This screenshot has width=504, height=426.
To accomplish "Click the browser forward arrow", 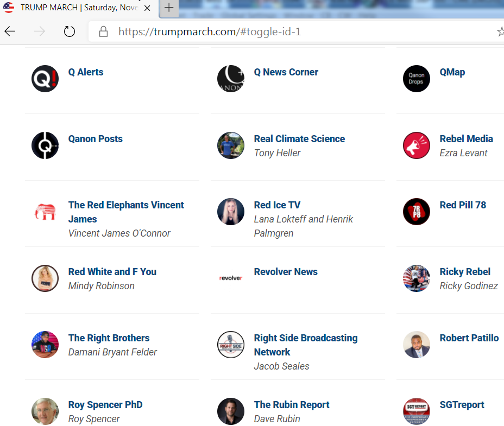I will pos(40,31).
